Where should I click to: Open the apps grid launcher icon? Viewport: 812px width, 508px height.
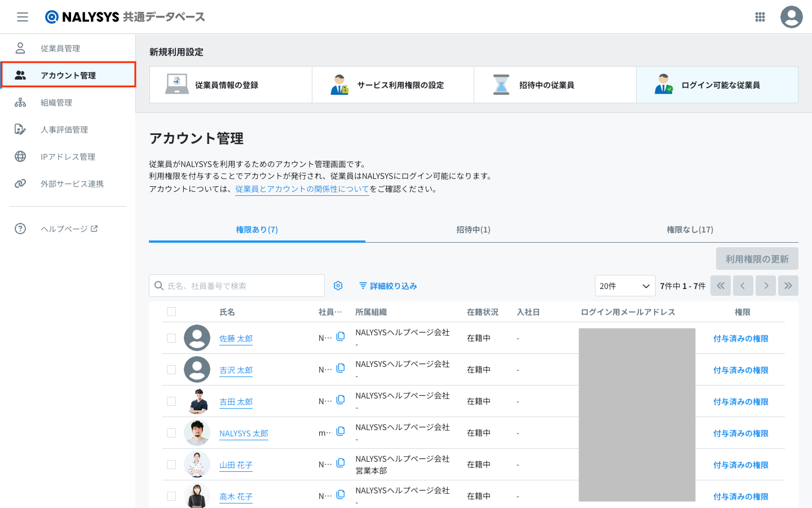coord(760,17)
